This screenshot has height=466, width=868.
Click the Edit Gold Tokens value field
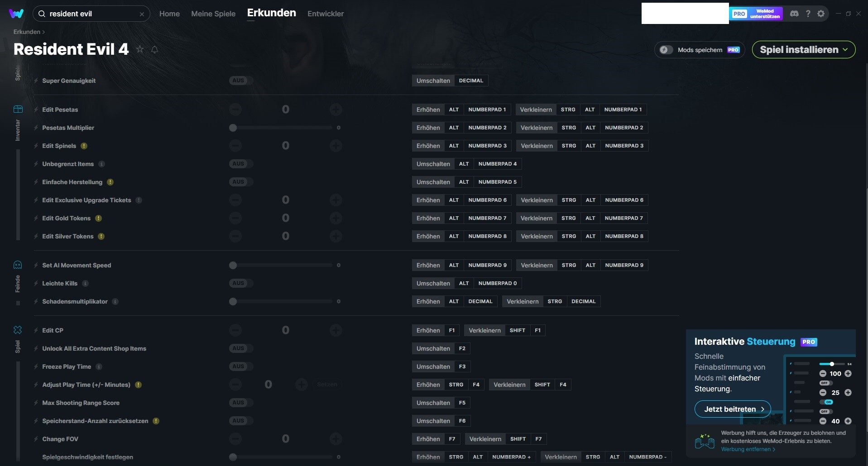[285, 218]
